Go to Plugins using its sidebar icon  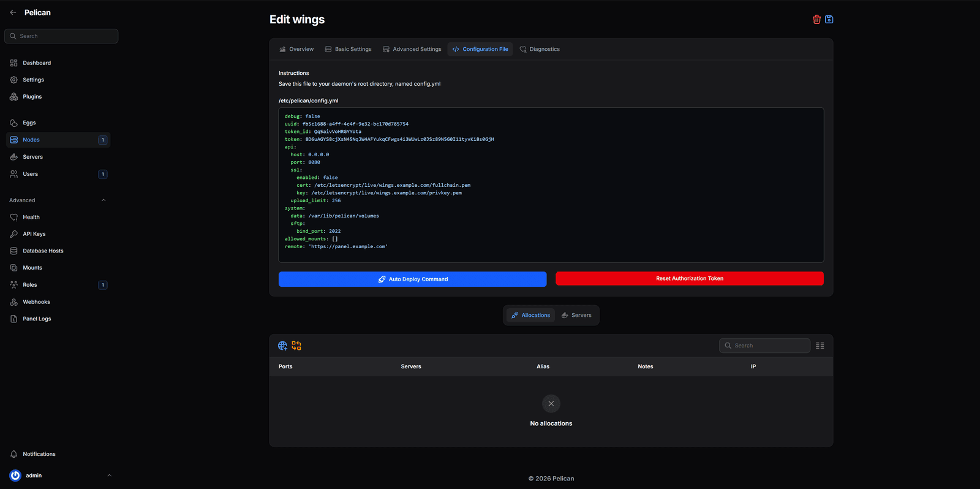click(13, 97)
